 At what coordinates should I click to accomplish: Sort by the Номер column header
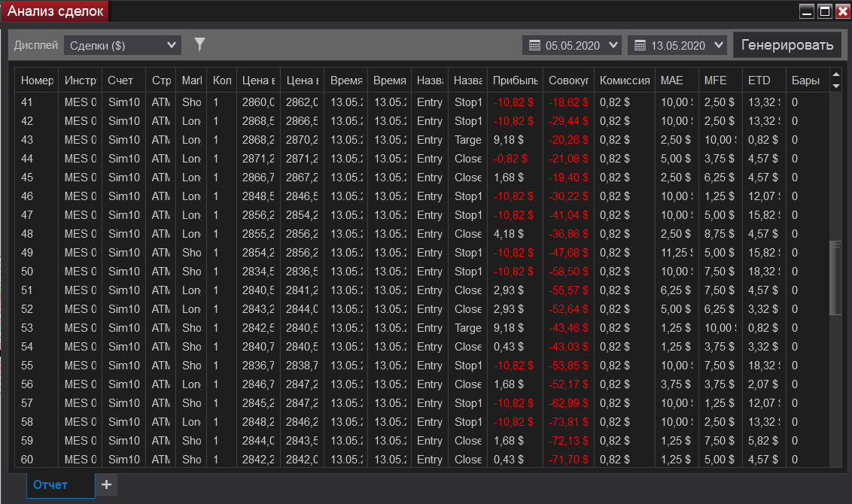(37, 80)
